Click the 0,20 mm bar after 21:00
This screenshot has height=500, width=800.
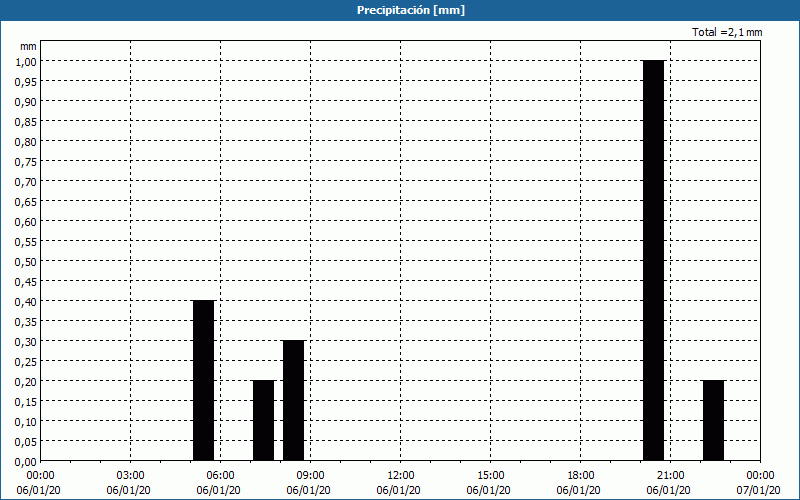(713, 420)
